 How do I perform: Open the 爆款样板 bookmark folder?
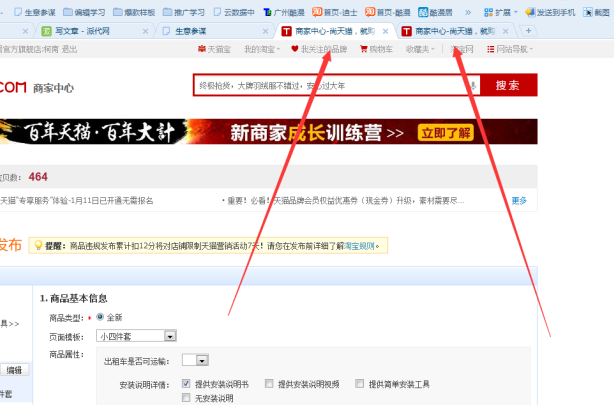click(134, 13)
